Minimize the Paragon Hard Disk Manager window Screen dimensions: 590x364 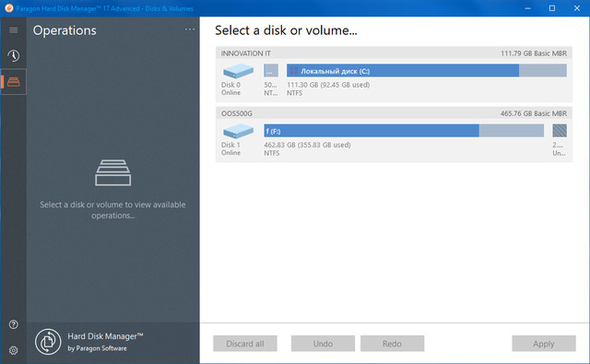(x=527, y=8)
